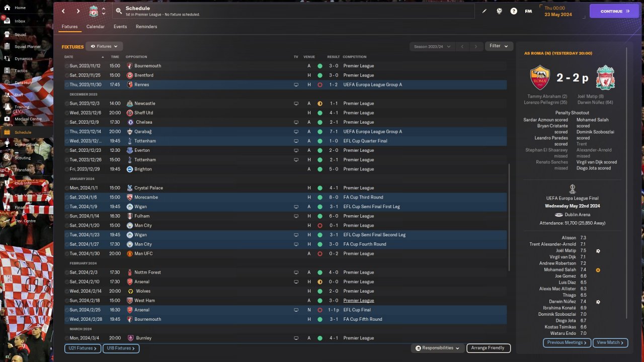
Task: Click the pencil edit icon in top bar
Action: pyautogui.click(x=485, y=11)
